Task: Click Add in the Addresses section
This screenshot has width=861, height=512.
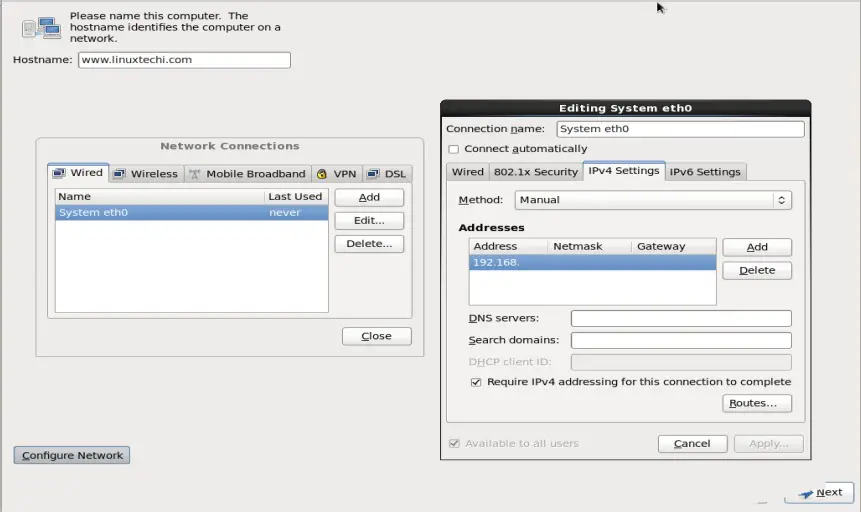Action: 757,247
